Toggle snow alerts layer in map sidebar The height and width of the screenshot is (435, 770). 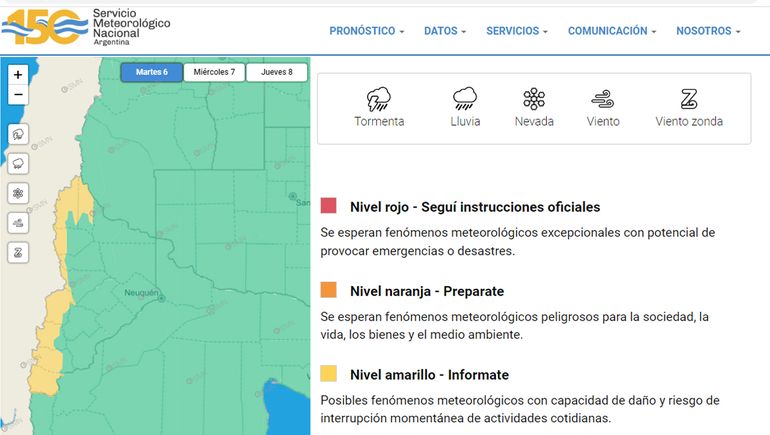point(18,193)
